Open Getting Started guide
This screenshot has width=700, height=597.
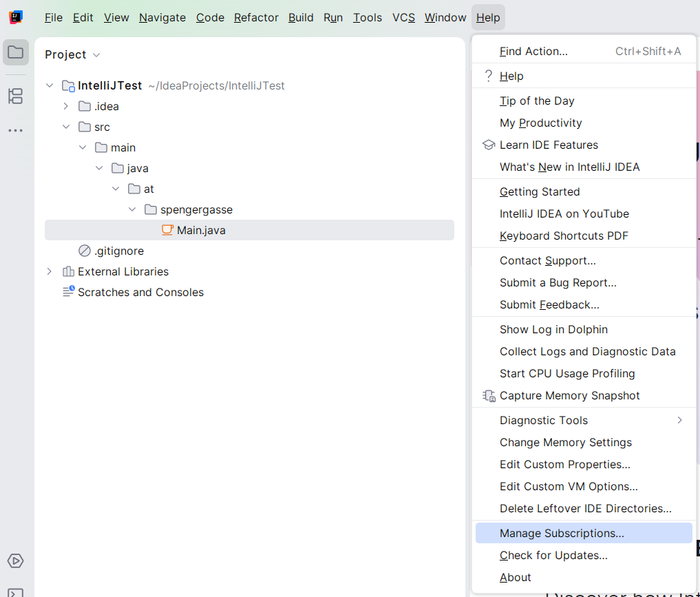tap(584, 191)
